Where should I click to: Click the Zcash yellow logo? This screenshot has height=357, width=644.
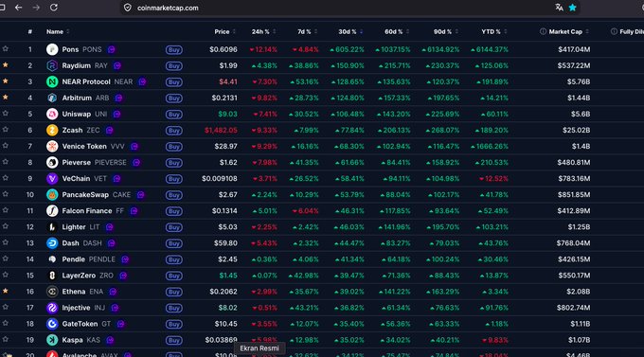click(x=52, y=131)
